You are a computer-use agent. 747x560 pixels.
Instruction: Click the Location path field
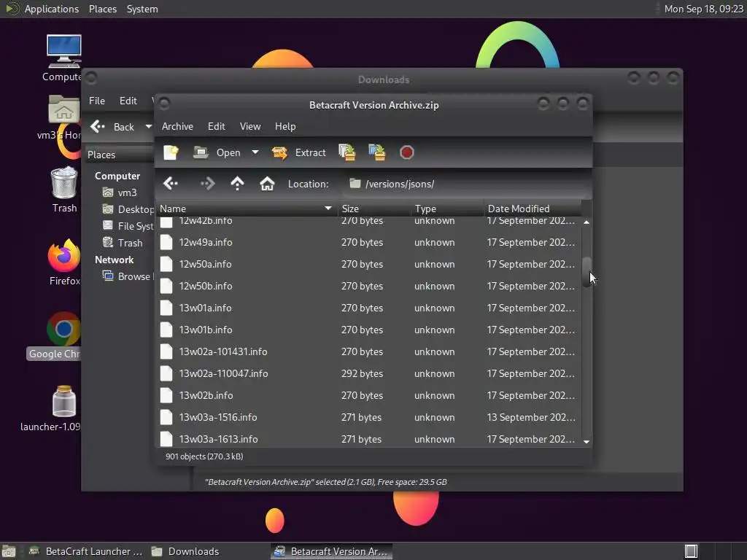pyautogui.click(x=465, y=184)
